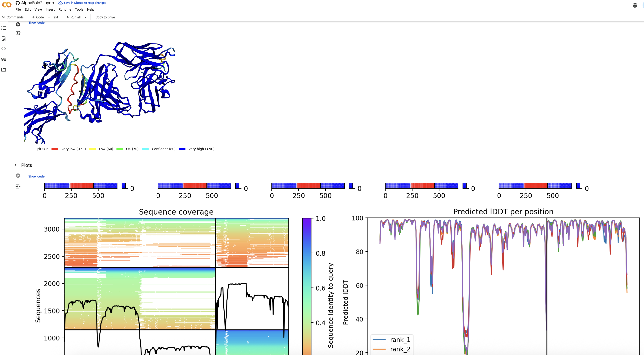Toggle output options icon under Plots cell
Image resolution: width=644 pixels, height=355 pixels.
[x=18, y=186]
